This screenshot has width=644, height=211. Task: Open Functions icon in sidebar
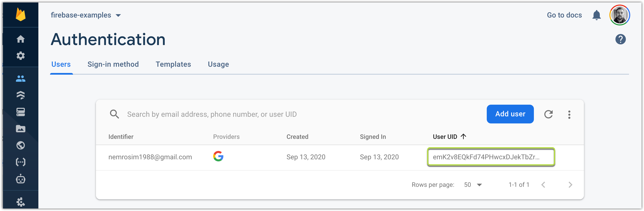[20, 162]
